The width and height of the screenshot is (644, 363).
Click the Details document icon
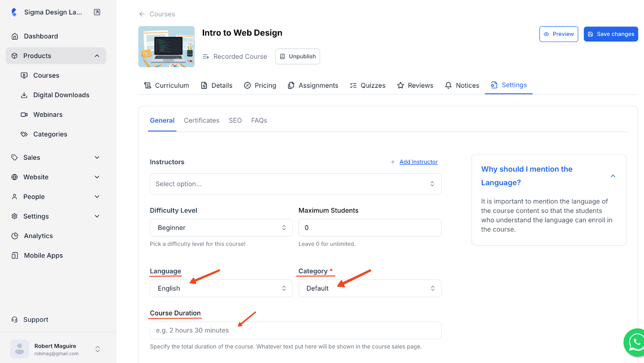[204, 85]
